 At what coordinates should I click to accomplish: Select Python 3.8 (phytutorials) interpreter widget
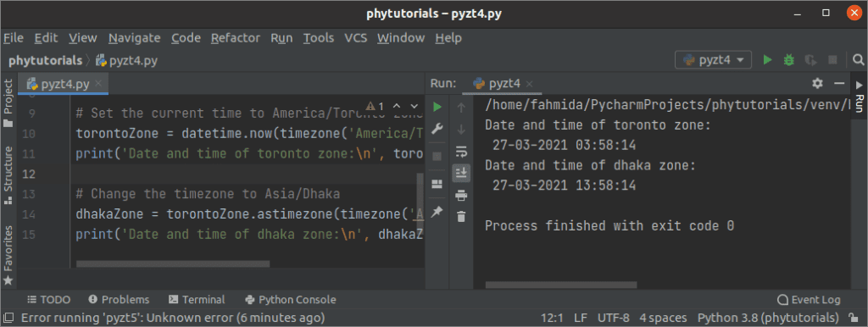pyautogui.click(x=768, y=318)
